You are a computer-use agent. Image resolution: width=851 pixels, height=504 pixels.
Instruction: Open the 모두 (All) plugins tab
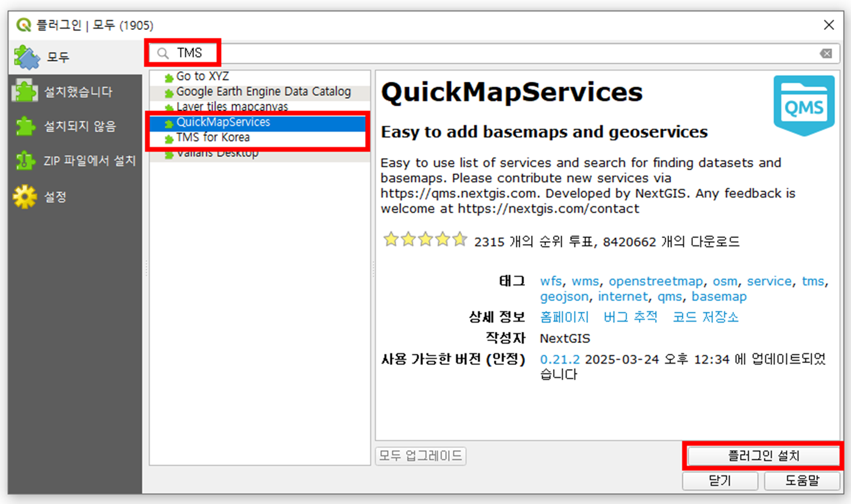[x=75, y=57]
